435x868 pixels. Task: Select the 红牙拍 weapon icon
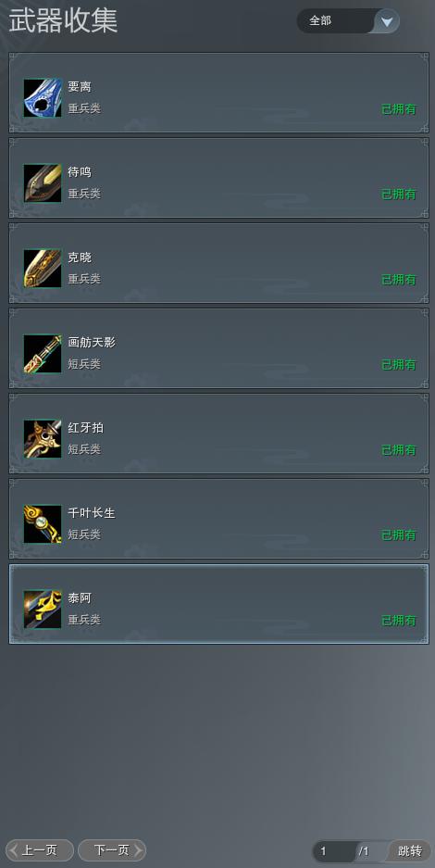coord(43,438)
